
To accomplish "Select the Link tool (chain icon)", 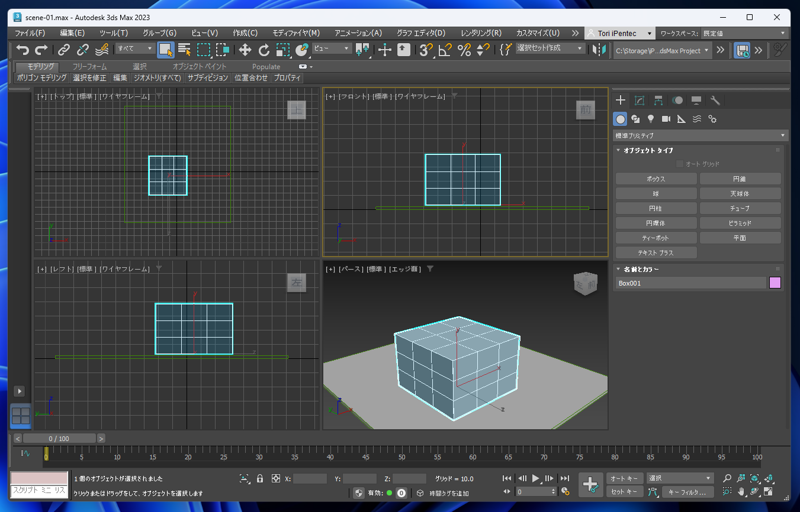I will [63, 49].
